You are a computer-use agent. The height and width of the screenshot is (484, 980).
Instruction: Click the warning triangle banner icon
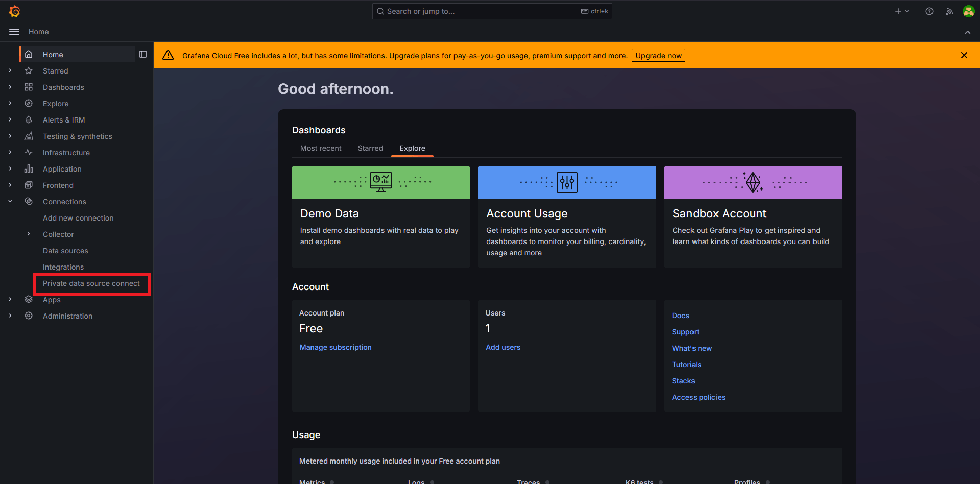click(168, 55)
